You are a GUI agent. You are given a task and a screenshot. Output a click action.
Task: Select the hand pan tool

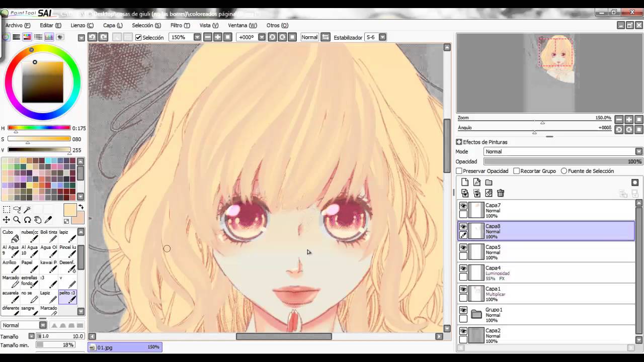pos(38,220)
